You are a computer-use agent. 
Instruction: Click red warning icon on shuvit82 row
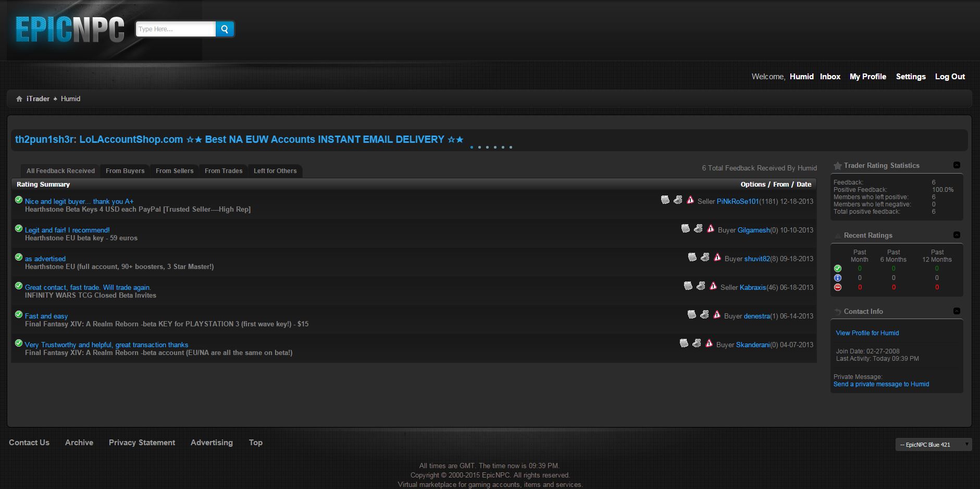pyautogui.click(x=717, y=257)
